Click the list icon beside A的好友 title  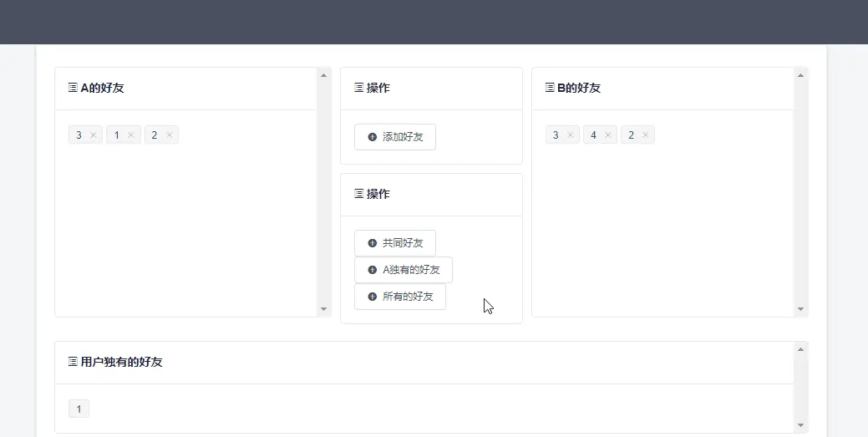[73, 88]
